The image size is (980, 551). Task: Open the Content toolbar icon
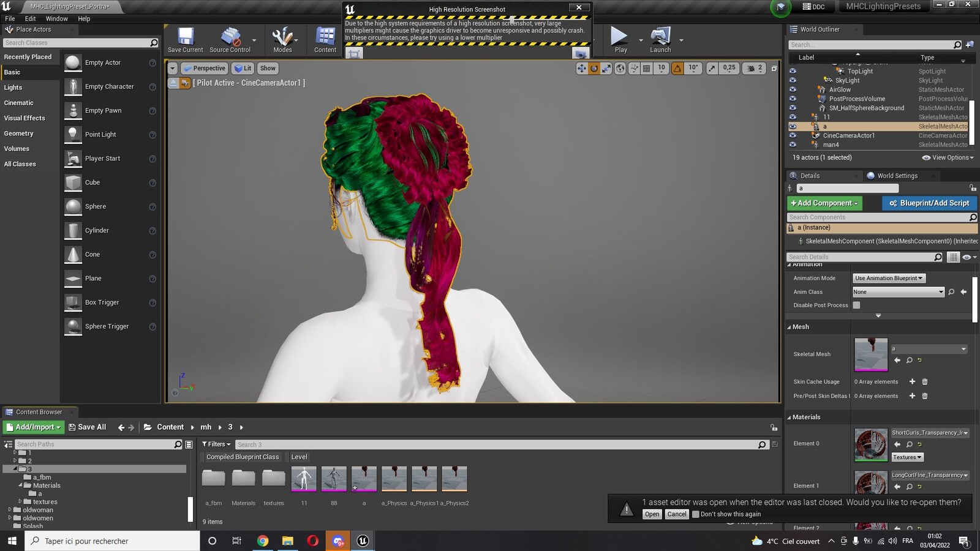tap(325, 40)
